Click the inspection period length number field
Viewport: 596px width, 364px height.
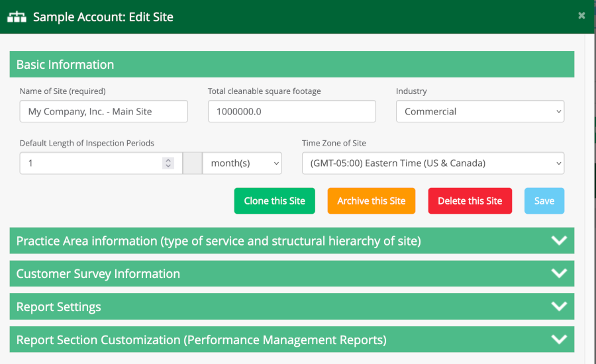pyautogui.click(x=89, y=163)
